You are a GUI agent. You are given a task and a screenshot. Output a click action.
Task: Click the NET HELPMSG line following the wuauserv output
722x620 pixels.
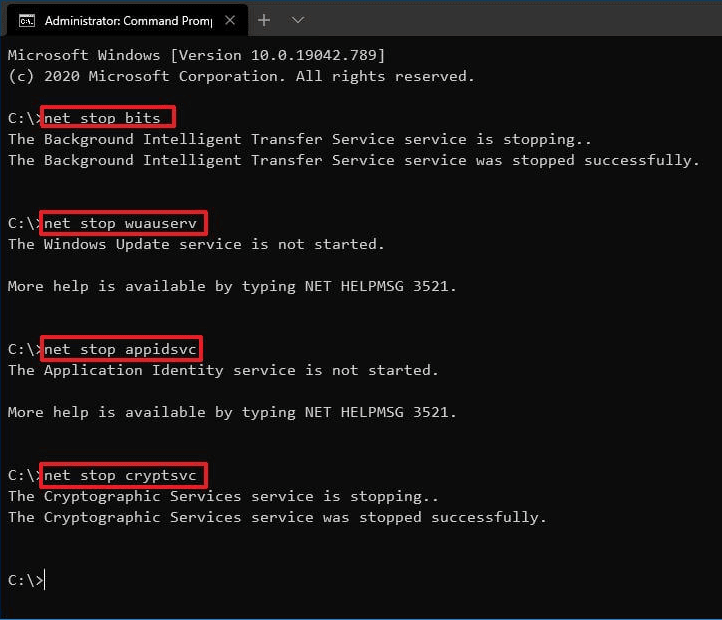point(232,286)
